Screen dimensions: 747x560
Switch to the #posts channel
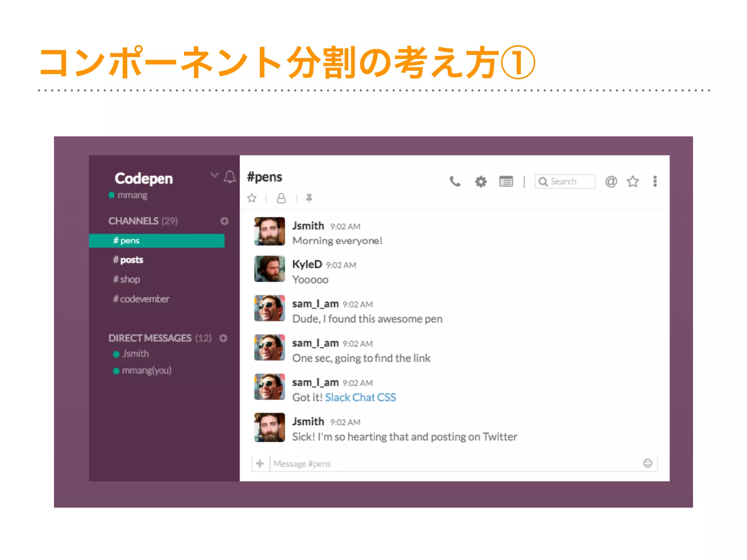(128, 260)
